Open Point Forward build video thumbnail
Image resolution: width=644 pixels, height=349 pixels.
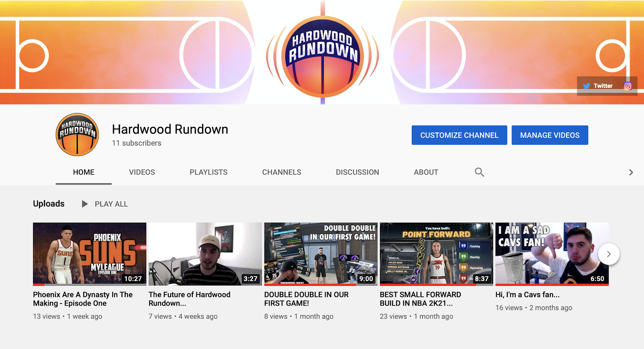tap(436, 254)
